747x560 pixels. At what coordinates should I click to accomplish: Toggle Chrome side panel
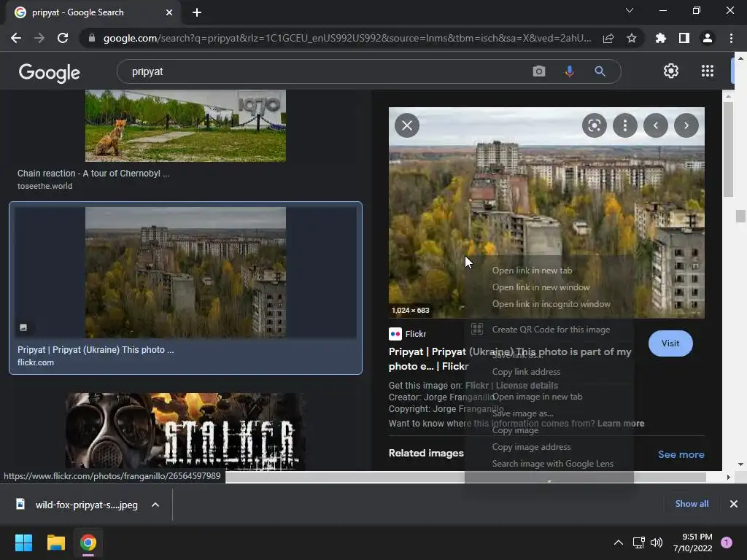coord(684,38)
